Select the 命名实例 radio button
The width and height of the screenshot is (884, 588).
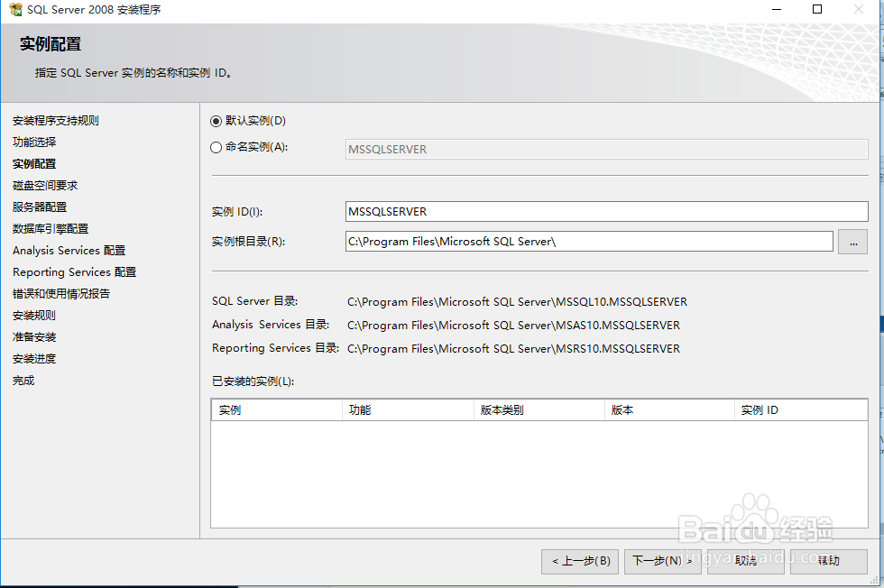click(x=215, y=147)
